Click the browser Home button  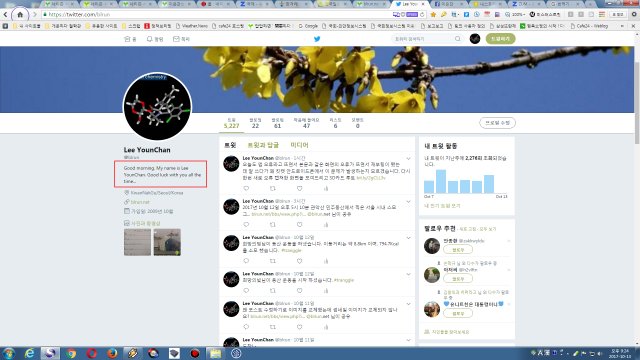pyautogui.click(x=20, y=14)
